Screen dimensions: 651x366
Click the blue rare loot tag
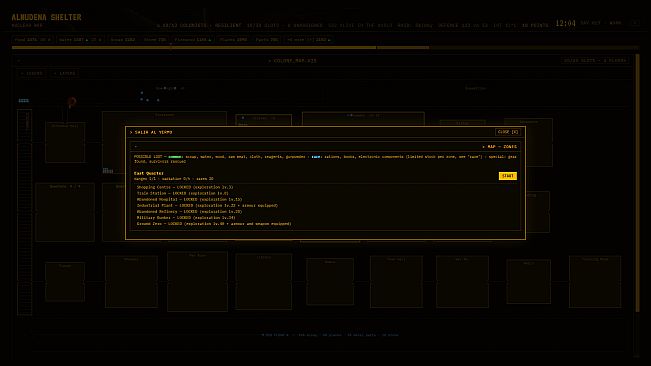click(316, 157)
